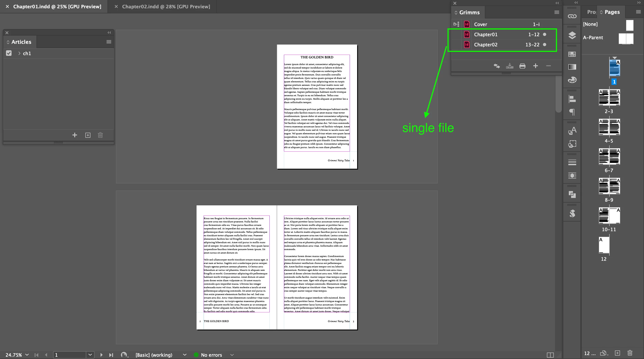Expand the ch1 article tree item
This screenshot has width=644, height=359.
pos(19,53)
